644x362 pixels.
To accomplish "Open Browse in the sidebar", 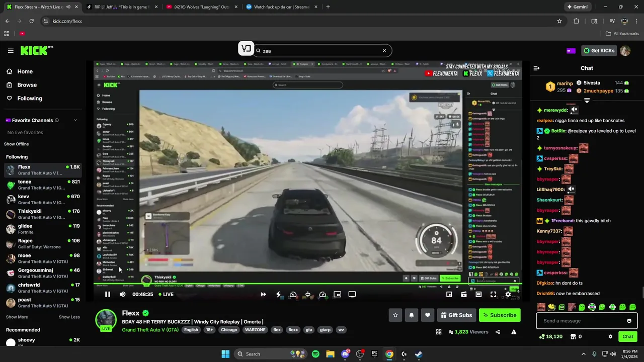I will click(x=27, y=85).
